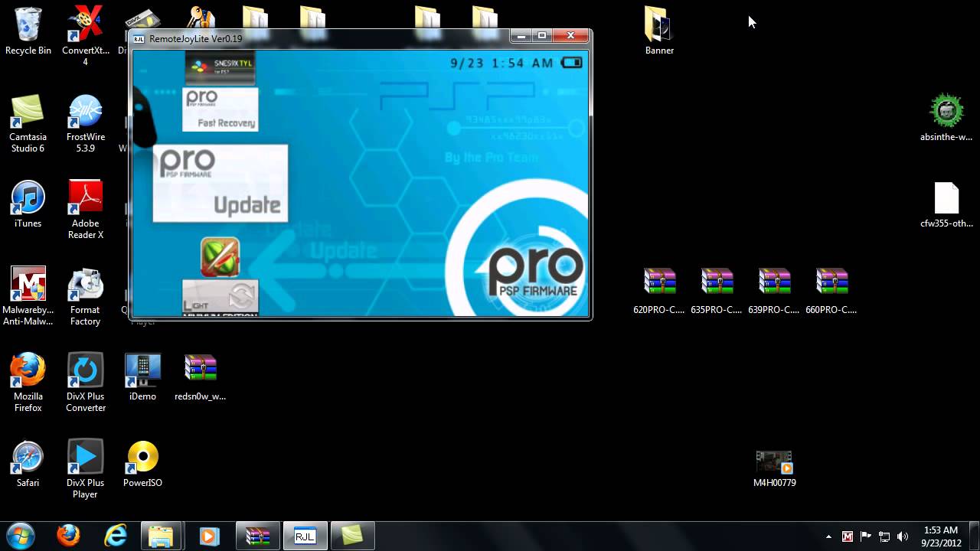Open the network tray icon
Viewport: 980px width, 551px height.
[x=884, y=536]
